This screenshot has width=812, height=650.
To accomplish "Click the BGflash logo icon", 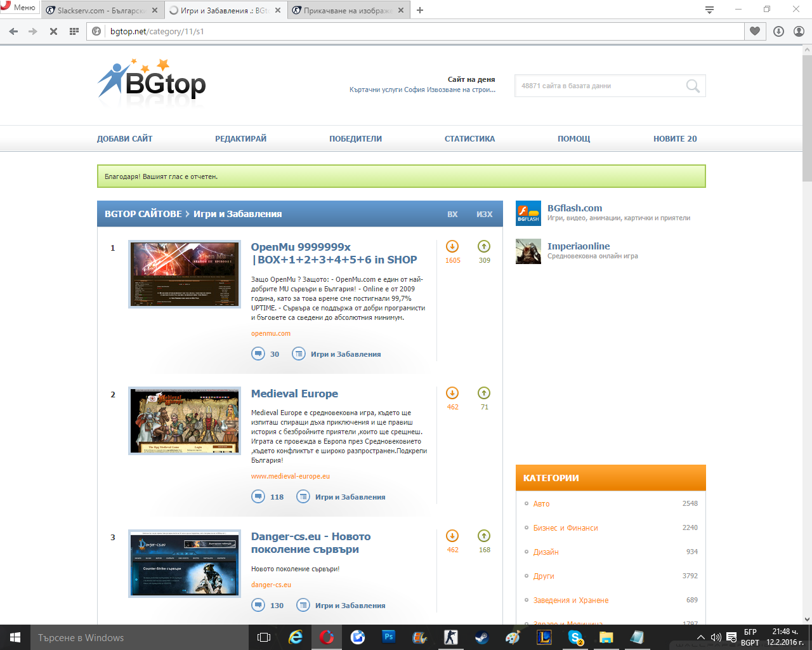I will click(x=528, y=213).
